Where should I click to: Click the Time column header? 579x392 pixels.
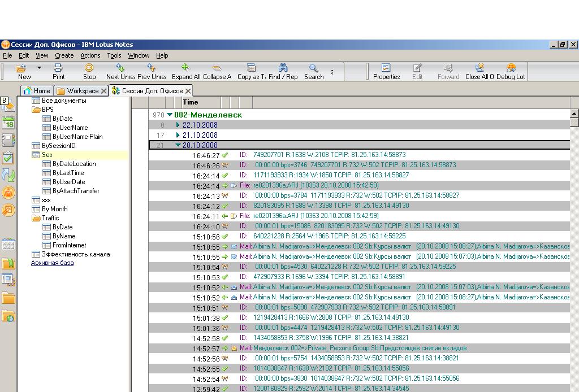[191, 102]
